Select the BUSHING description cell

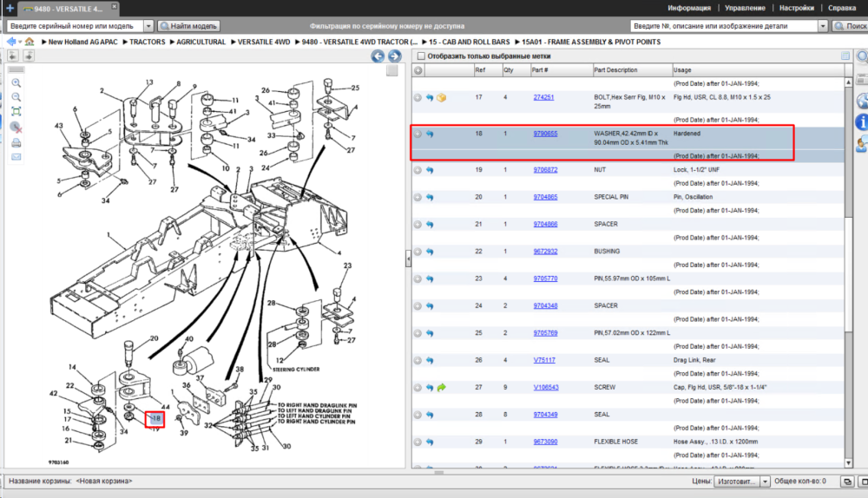[x=607, y=252]
